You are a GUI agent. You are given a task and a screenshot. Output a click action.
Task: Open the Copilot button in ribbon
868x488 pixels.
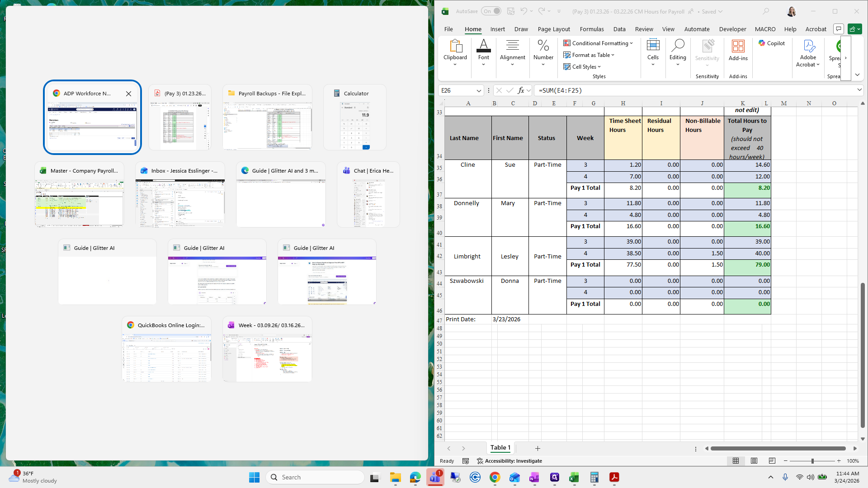(x=772, y=43)
